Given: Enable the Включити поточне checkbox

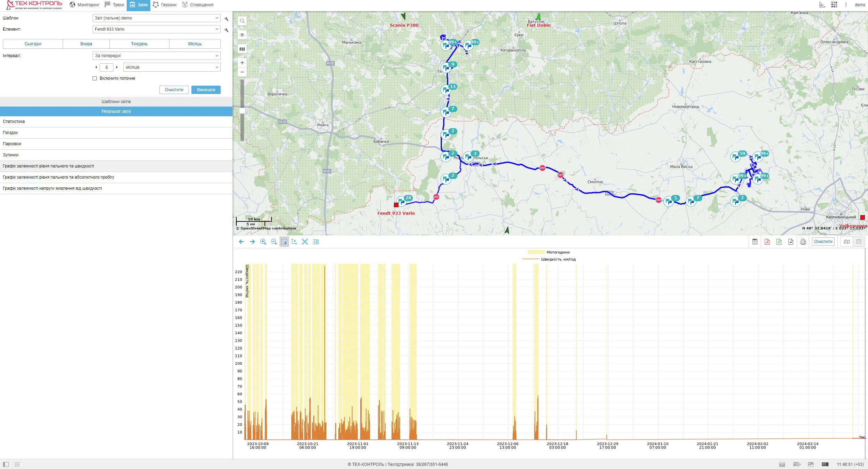Looking at the screenshot, I should [x=95, y=78].
